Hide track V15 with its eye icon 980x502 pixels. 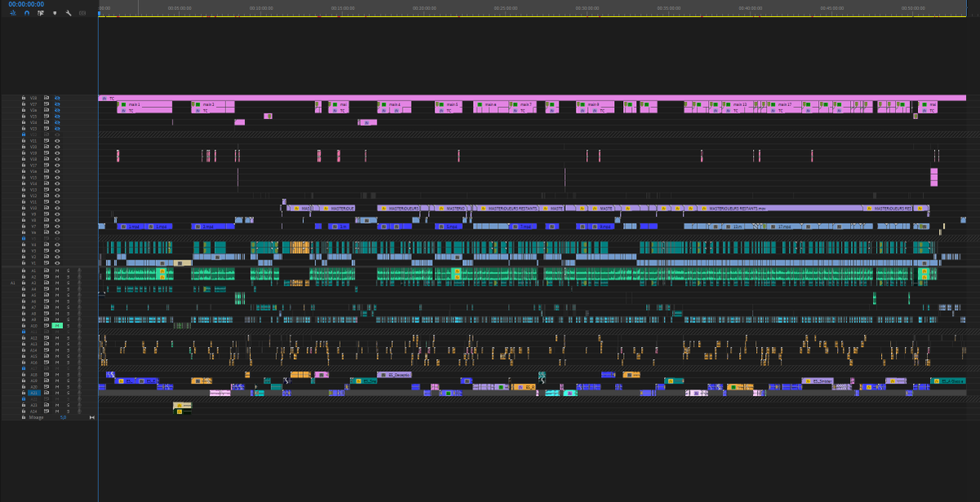click(57, 177)
